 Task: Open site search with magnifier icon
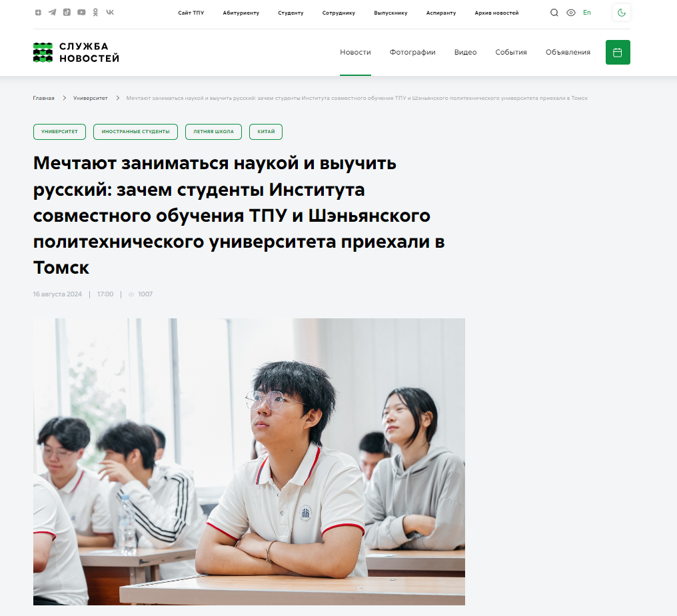pos(554,13)
